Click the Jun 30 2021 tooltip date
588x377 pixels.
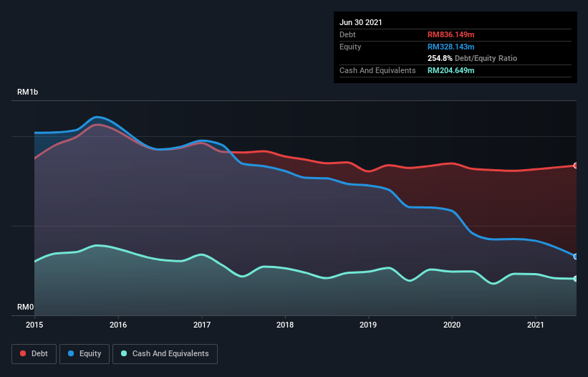point(361,22)
